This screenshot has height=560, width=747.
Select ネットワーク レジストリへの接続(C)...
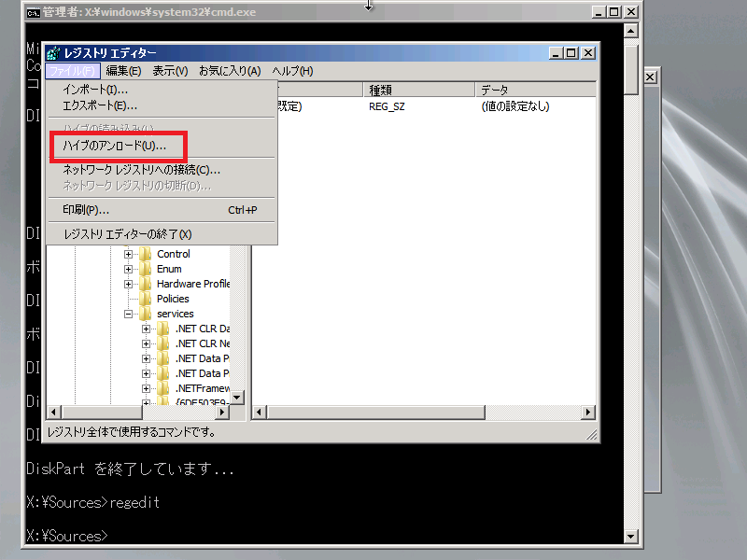click(x=162, y=170)
